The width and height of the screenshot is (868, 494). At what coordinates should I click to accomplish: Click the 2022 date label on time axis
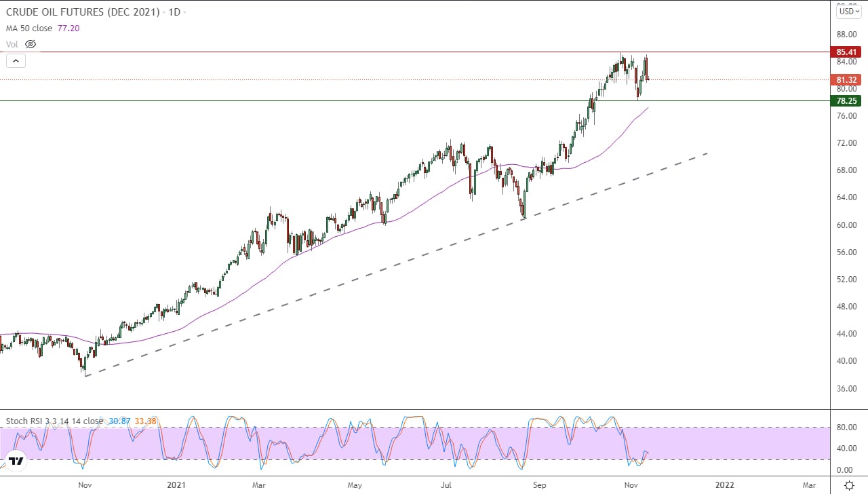click(x=724, y=485)
